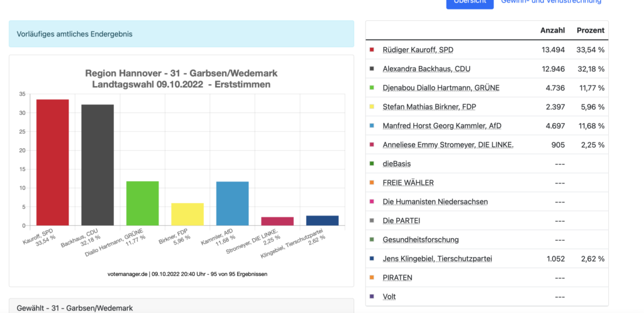
Task: Switch to Gewinn- und Verlustrechnung tab
Action: pos(551,2)
